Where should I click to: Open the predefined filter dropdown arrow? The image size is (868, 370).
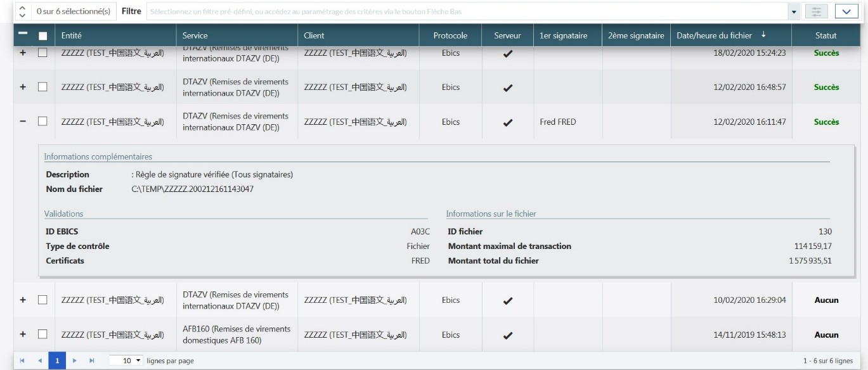click(794, 12)
